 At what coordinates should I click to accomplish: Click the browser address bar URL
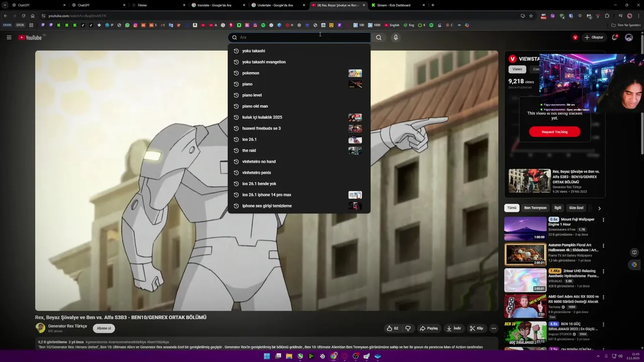77,16
